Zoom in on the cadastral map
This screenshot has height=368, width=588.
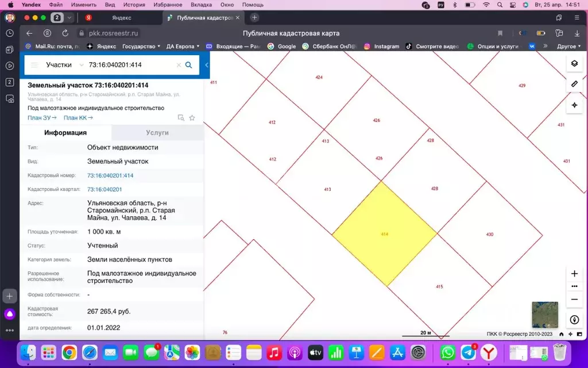[x=574, y=274]
